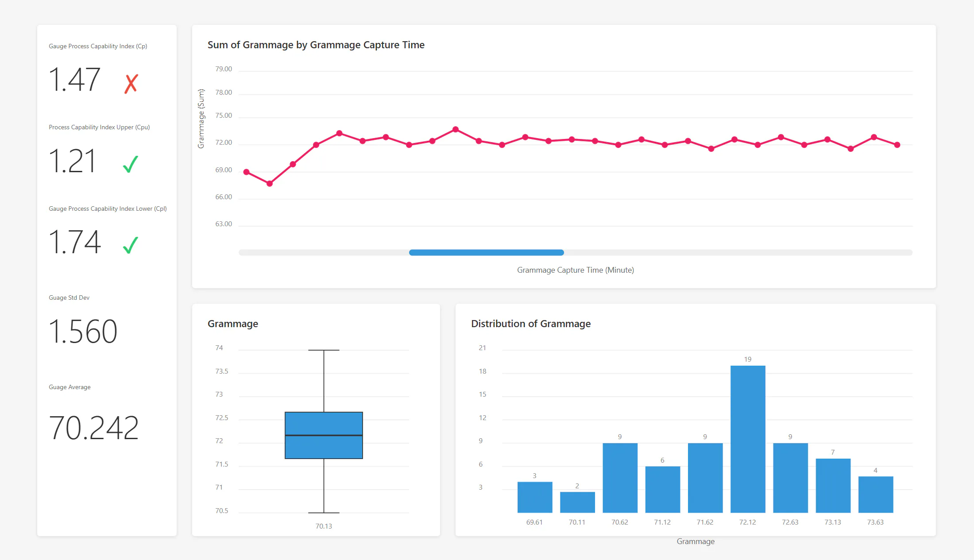
Task: Click 'Sum of Grammage by Grammage Capture Time' title
Action: click(x=316, y=45)
